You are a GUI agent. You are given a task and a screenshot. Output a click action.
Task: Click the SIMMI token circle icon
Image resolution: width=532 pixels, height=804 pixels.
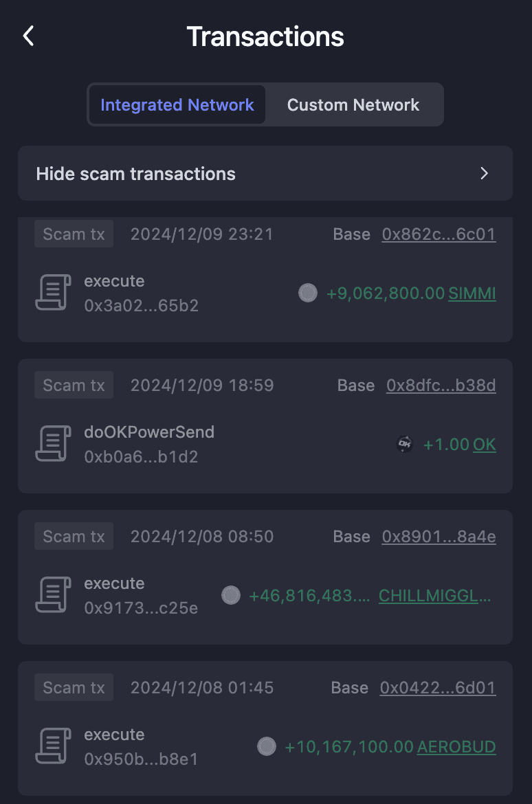pyautogui.click(x=308, y=293)
